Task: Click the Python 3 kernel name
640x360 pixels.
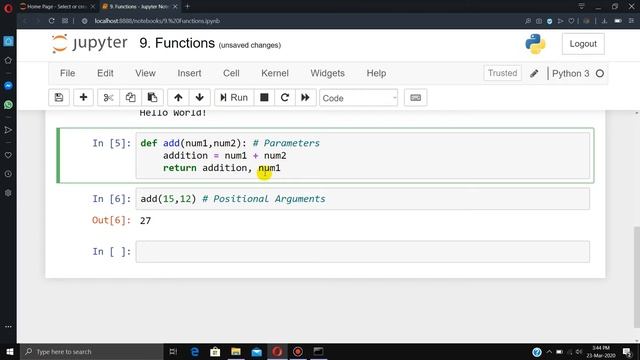Action: pyautogui.click(x=570, y=73)
